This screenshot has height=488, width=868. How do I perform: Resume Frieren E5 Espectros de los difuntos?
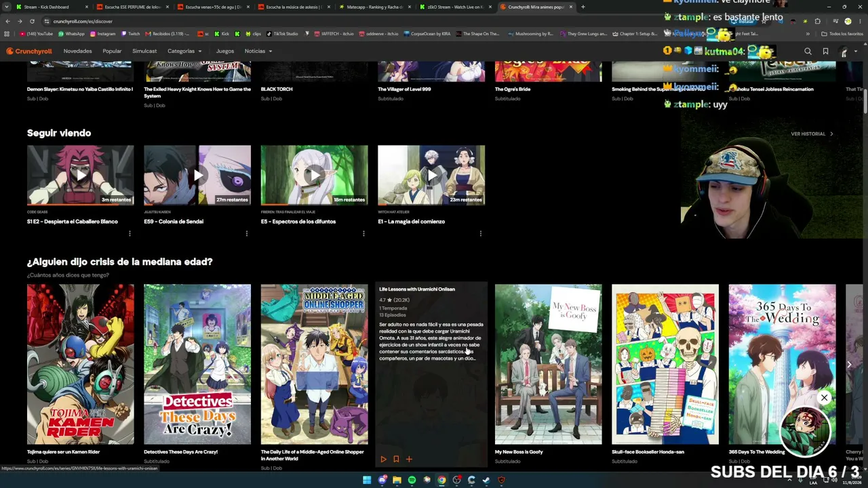(x=315, y=175)
